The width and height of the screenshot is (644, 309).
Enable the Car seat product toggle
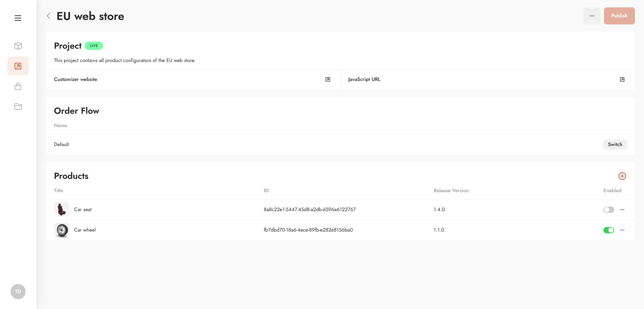coord(608,210)
